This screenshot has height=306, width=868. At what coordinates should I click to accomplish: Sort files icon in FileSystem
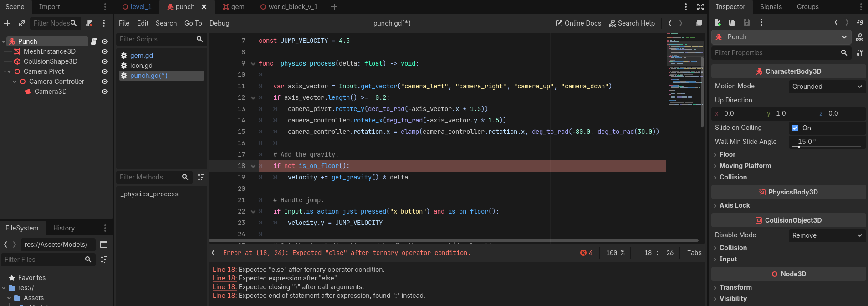[x=104, y=260]
